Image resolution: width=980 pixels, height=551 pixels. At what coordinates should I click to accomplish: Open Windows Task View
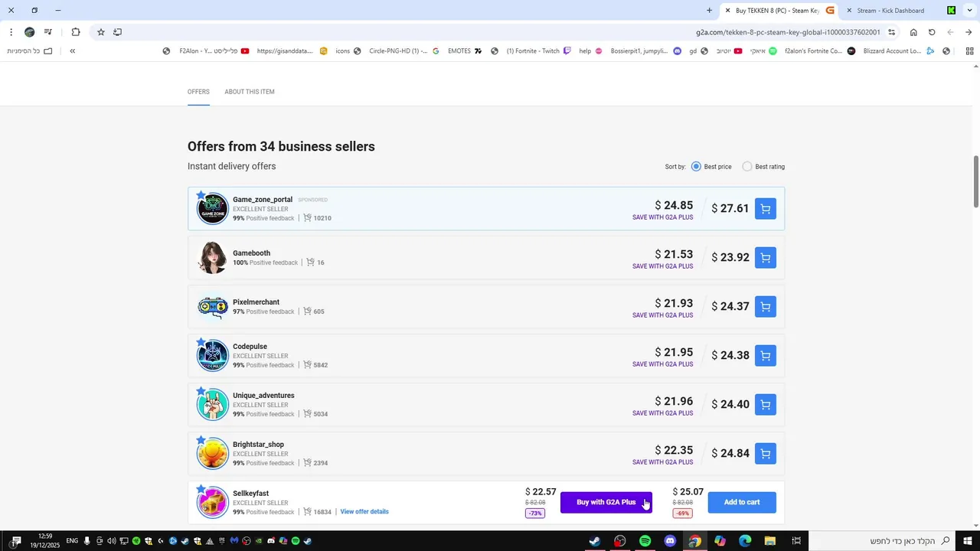point(796,541)
